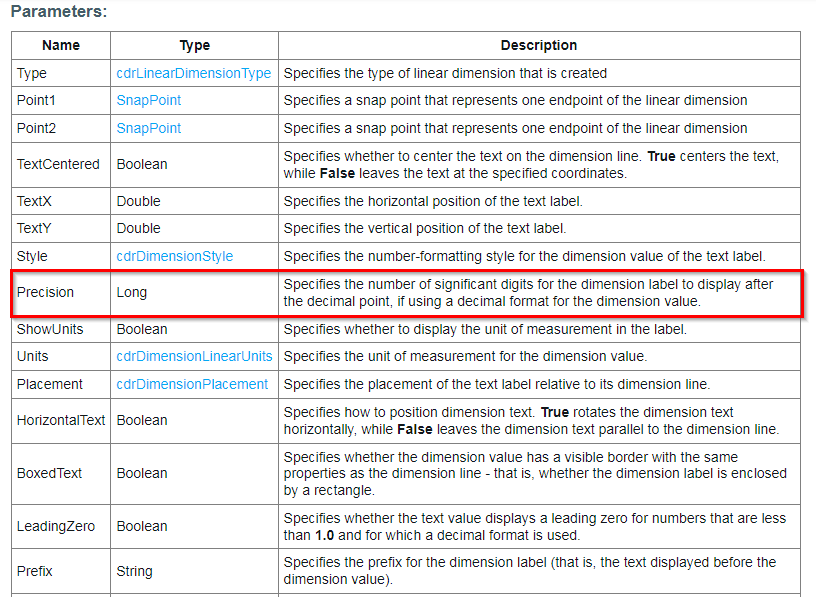Open the cdrLinearDimensionType link

click(x=194, y=73)
